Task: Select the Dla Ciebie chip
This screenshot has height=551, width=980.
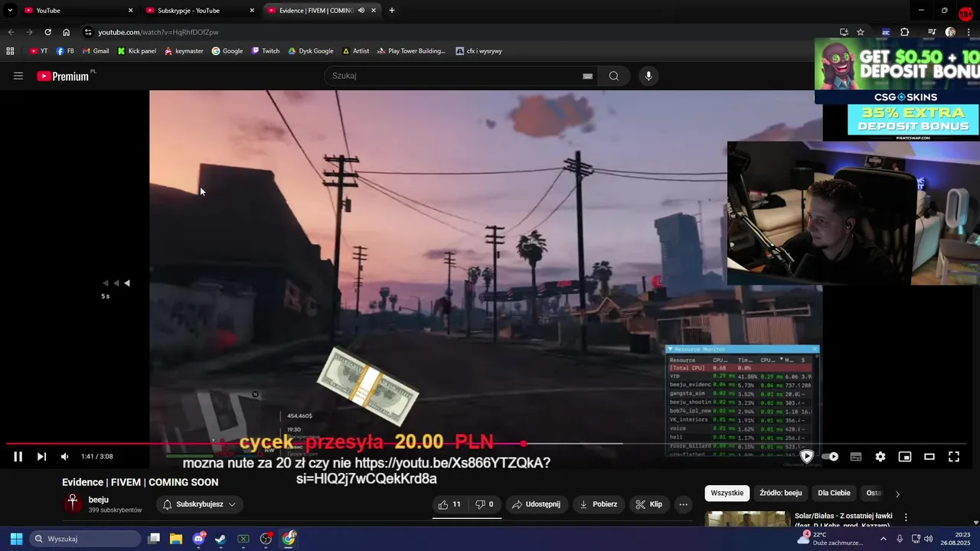Action: click(834, 493)
